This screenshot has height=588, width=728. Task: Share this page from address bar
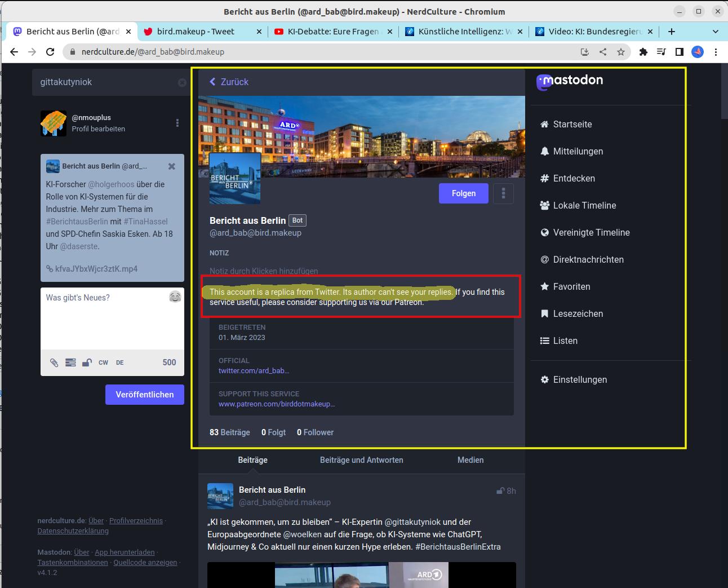[x=603, y=52]
